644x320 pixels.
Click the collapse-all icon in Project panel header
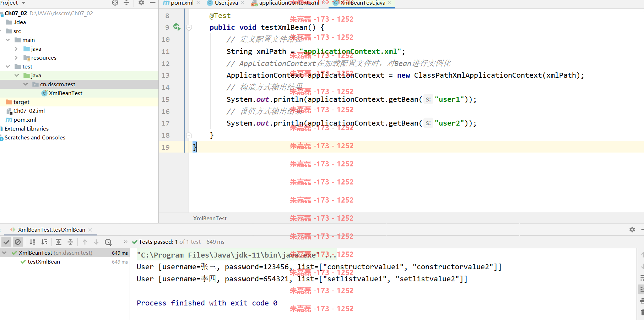point(126,3)
